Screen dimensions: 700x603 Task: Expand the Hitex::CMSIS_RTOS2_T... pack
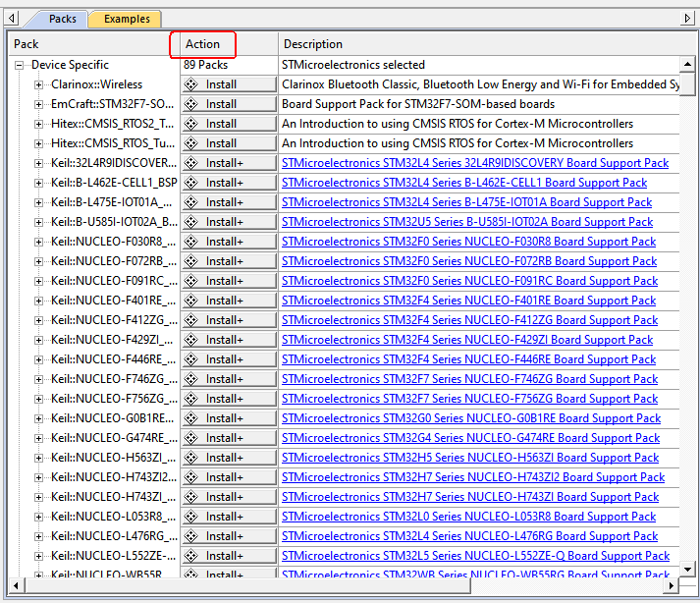point(39,124)
